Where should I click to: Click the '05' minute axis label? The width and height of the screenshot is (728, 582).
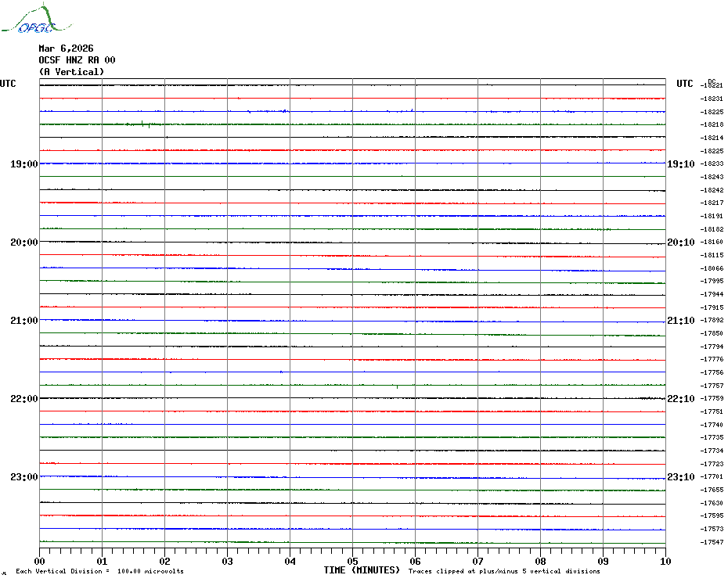pyautogui.click(x=353, y=561)
